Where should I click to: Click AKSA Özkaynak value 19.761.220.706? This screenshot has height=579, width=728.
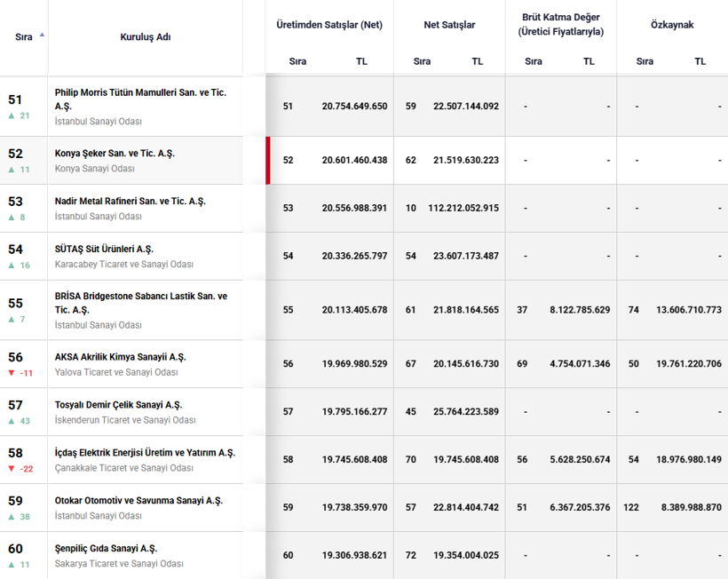[689, 363]
